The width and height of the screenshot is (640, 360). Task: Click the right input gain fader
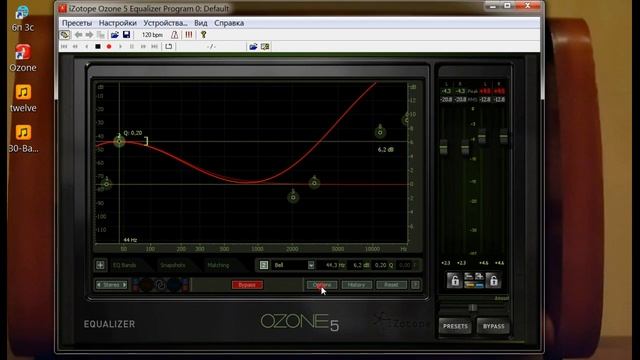(465, 147)
